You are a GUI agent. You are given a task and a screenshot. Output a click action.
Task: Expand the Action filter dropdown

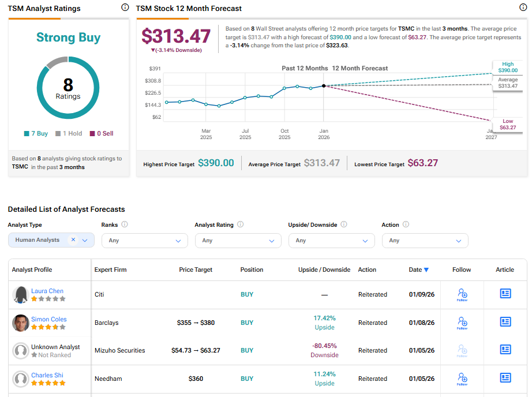point(425,241)
